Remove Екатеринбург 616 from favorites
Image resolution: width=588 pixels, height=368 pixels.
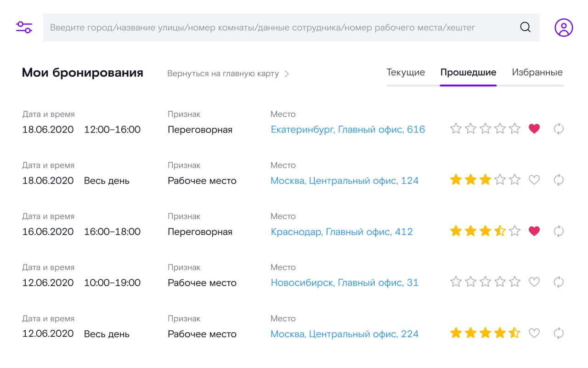point(534,129)
